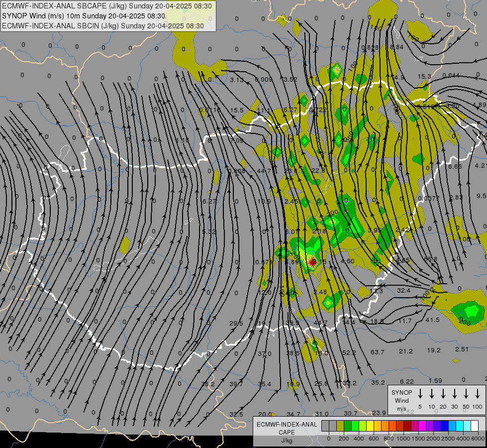Image resolution: width=487 pixels, height=448 pixels.
Task: Click the 6.66 SBCIN value
Action: click(x=455, y=167)
